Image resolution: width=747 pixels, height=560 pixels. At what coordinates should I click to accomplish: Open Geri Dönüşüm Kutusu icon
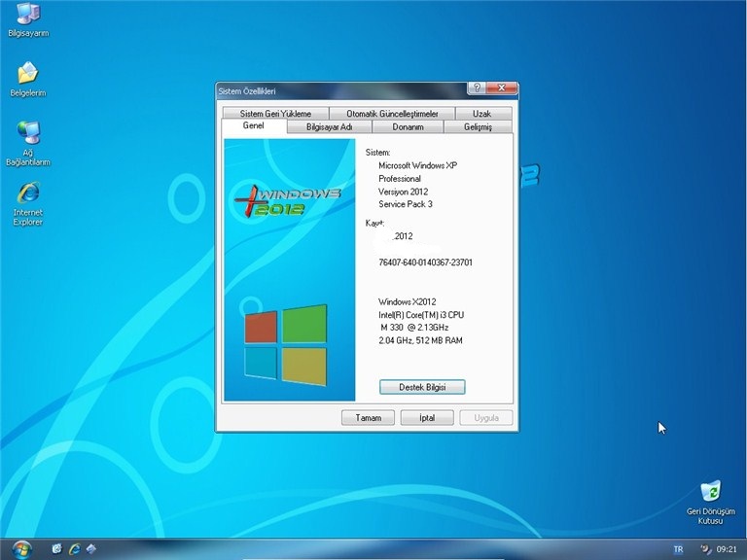pos(710,503)
